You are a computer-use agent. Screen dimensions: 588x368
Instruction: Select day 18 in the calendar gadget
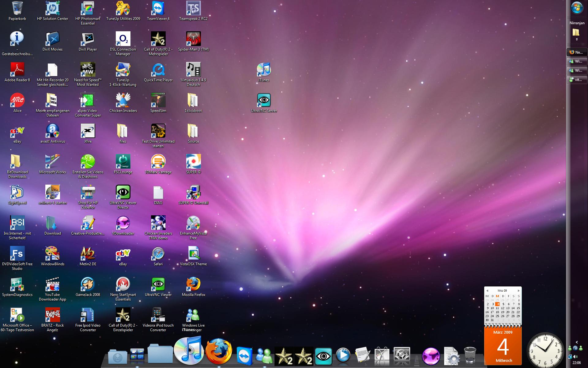click(x=498, y=312)
